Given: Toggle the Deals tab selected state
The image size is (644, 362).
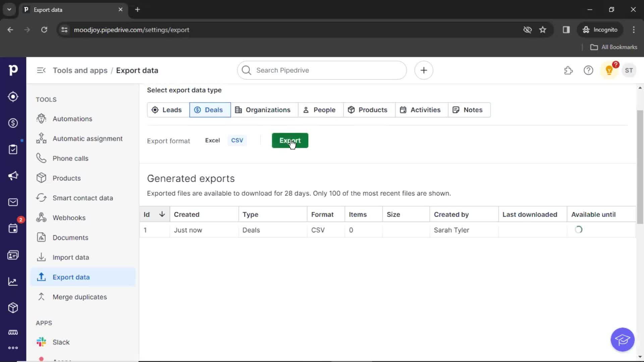Looking at the screenshot, I should (x=209, y=110).
